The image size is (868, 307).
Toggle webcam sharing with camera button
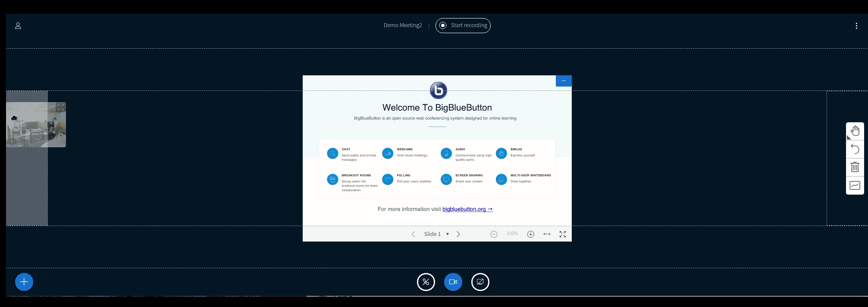click(x=453, y=282)
